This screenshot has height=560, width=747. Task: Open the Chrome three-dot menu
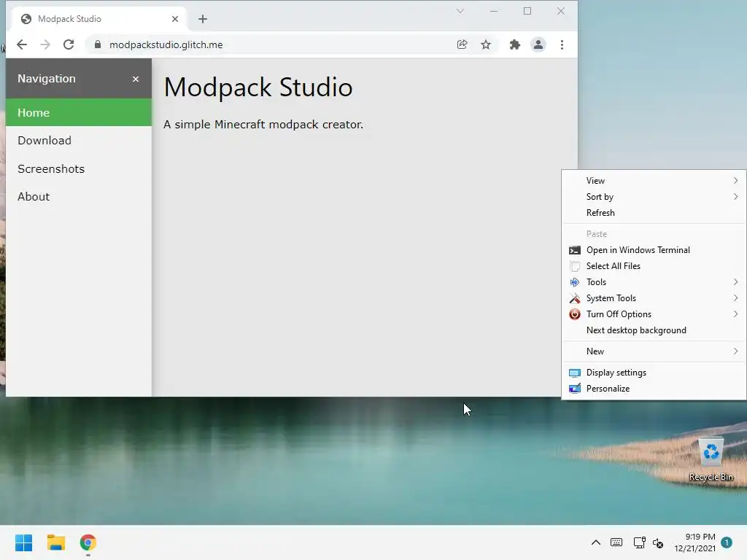tap(562, 44)
